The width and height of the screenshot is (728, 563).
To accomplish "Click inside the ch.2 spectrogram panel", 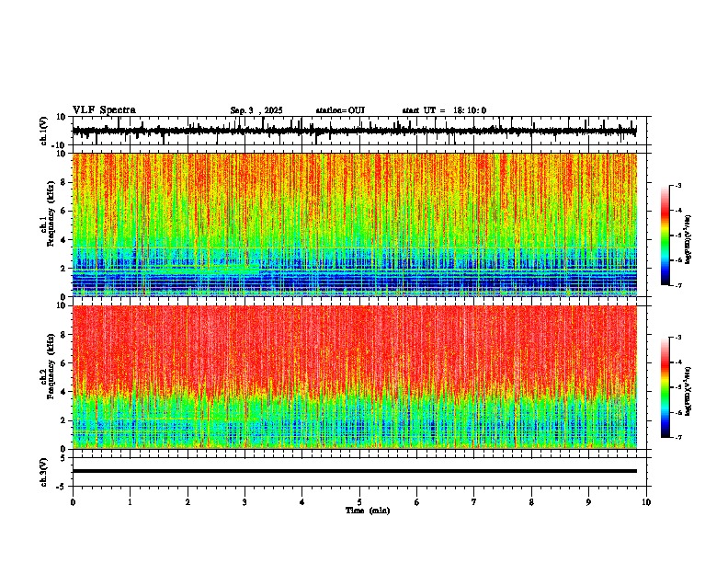I will click(x=355, y=377).
